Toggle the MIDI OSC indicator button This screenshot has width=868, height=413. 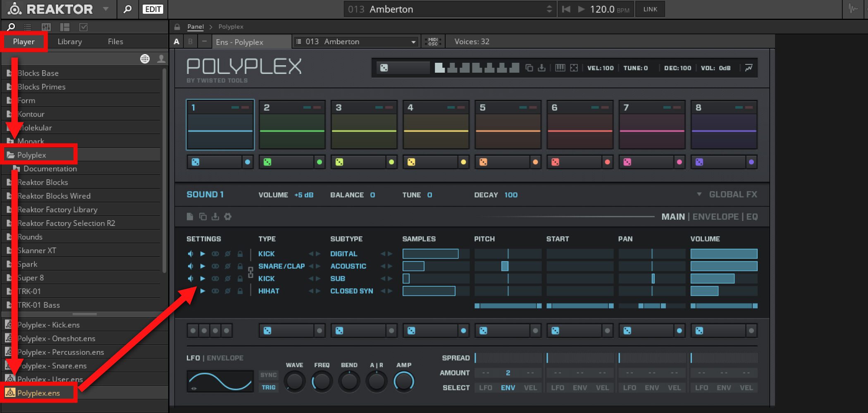tap(433, 41)
